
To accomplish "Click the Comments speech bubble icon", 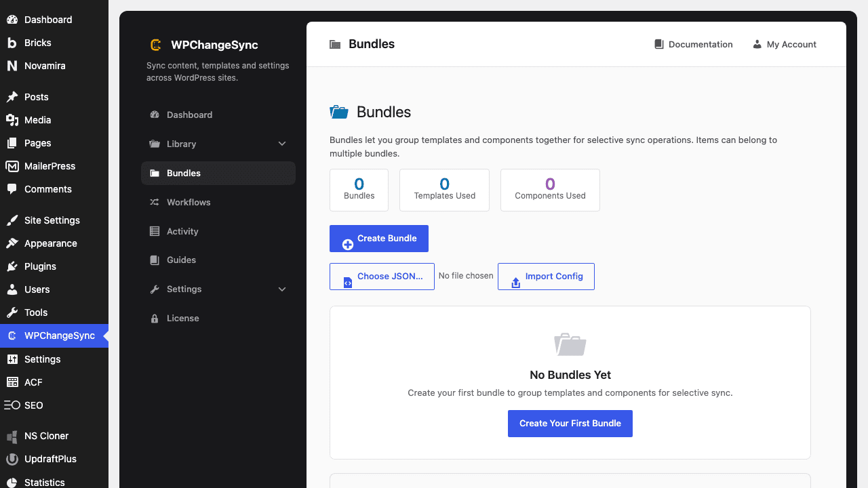I will 12,189.
